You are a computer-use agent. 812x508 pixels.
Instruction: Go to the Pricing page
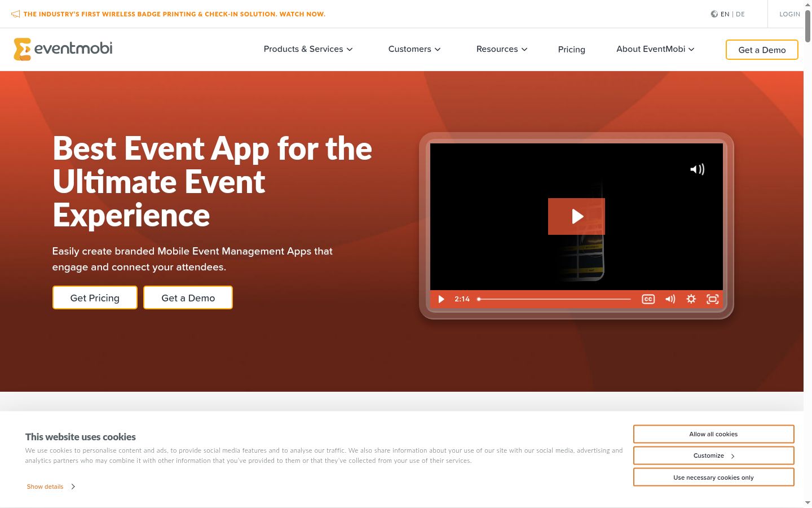tap(572, 50)
